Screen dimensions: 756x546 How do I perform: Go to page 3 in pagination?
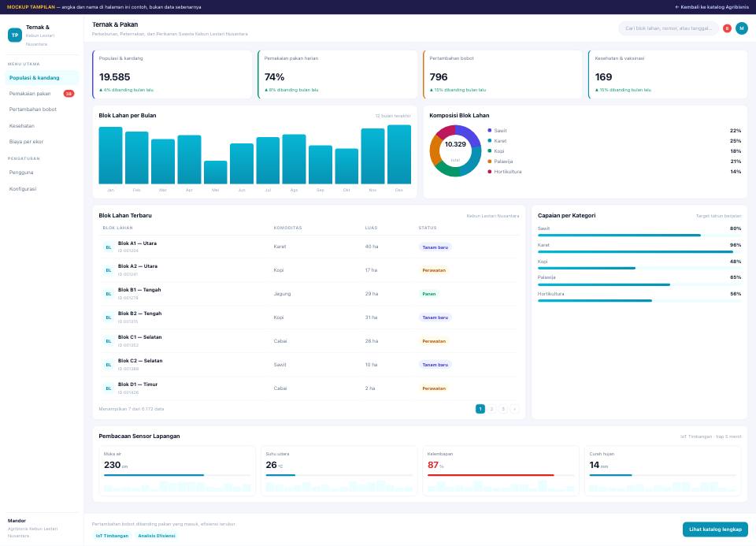click(x=503, y=409)
